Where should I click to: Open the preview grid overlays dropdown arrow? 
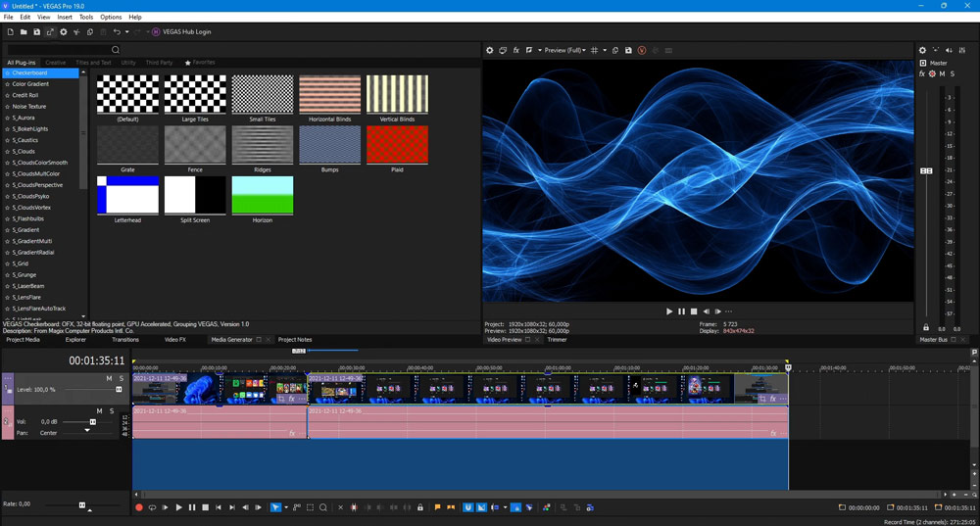click(605, 50)
